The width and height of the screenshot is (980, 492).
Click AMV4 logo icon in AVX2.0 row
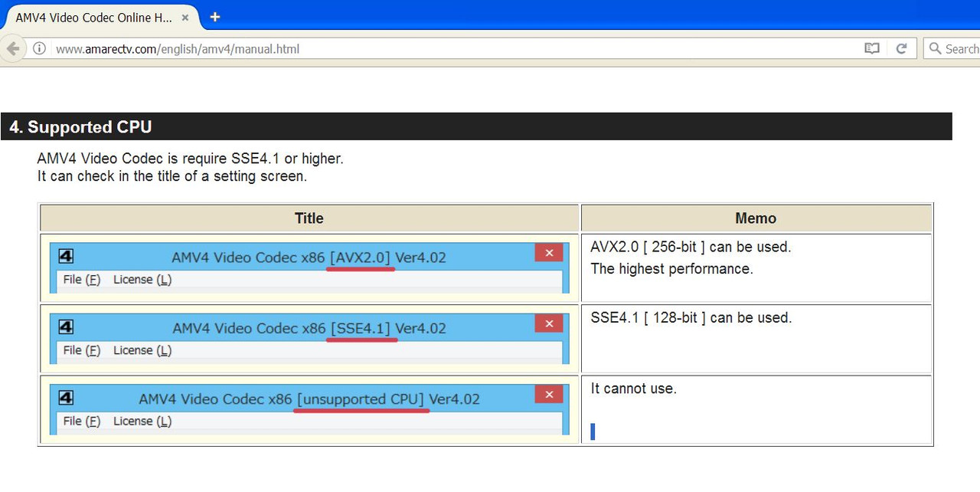66,257
